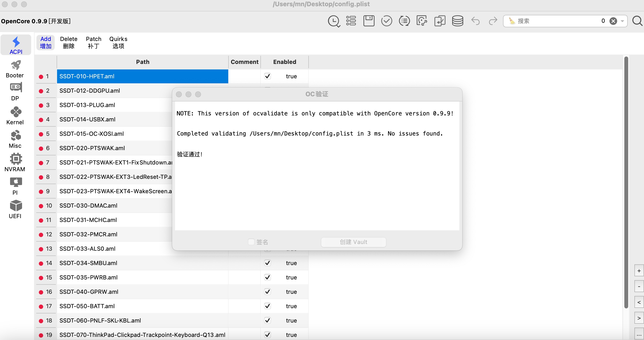Viewport: 644px width, 340px height.
Task: Open the search options dropdown arrow
Action: 622,21
